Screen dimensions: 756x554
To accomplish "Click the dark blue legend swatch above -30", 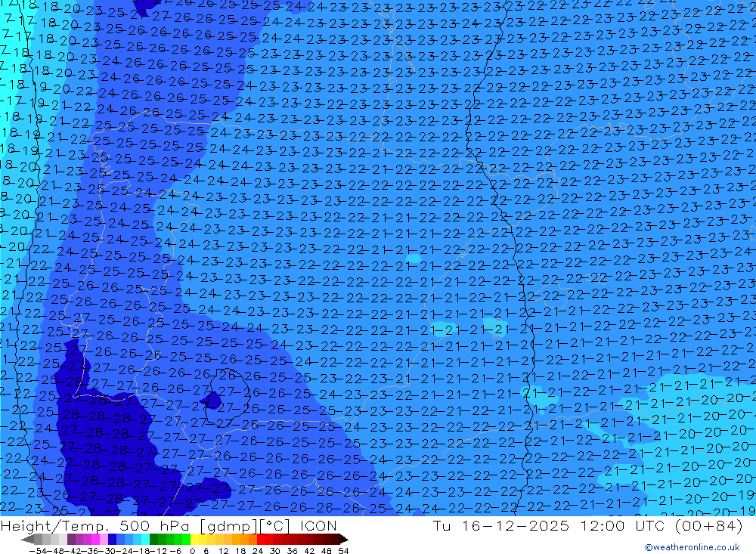I will 112,539.
